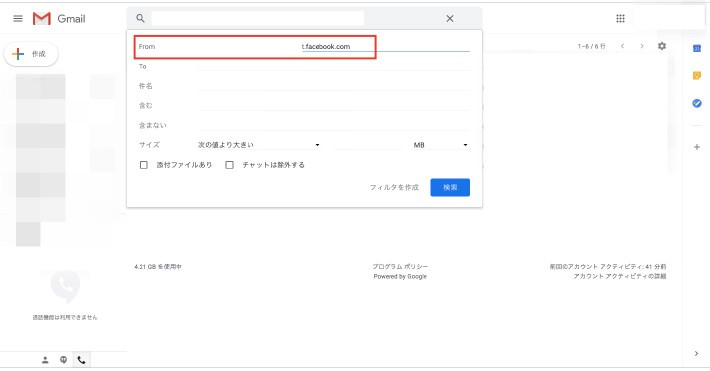Image resolution: width=710 pixels, height=371 pixels.
Task: Click the 件名 subject input field
Action: pyautogui.click(x=334, y=86)
